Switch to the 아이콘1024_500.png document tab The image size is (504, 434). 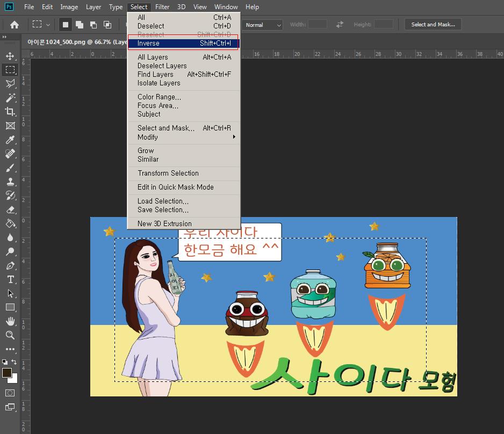(77, 42)
